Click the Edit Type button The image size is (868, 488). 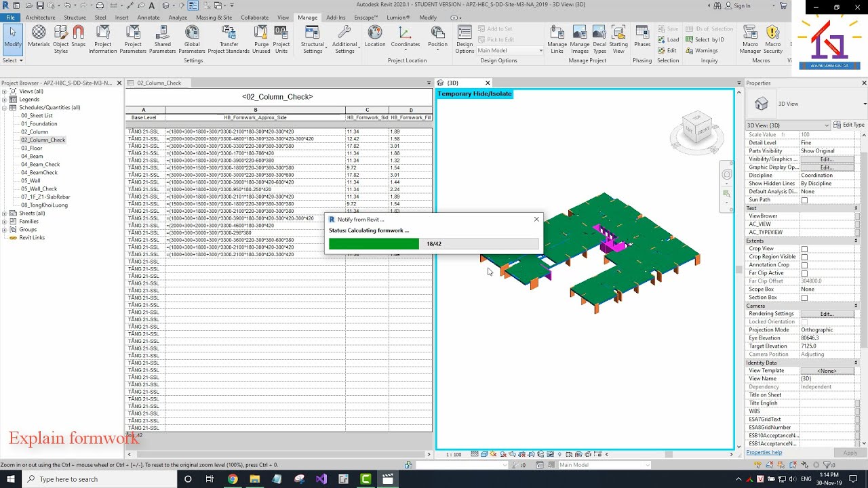(849, 125)
